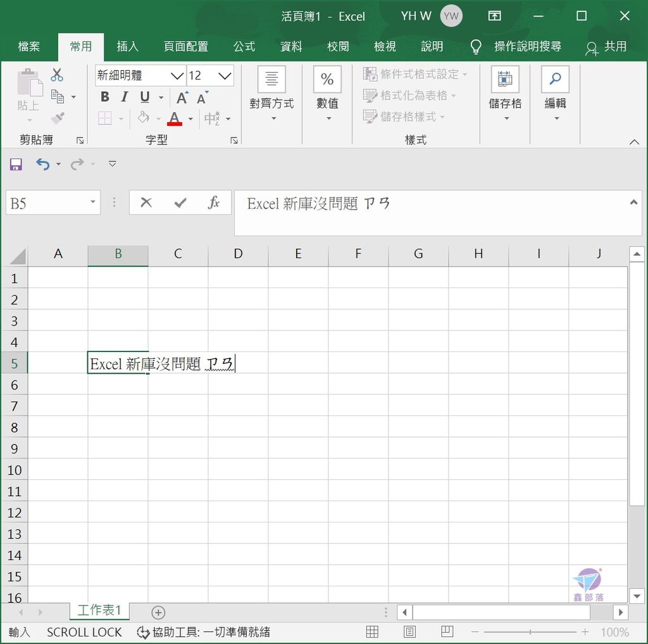The height and width of the screenshot is (644, 648).
Task: Toggle Italic formatting
Action: click(125, 97)
